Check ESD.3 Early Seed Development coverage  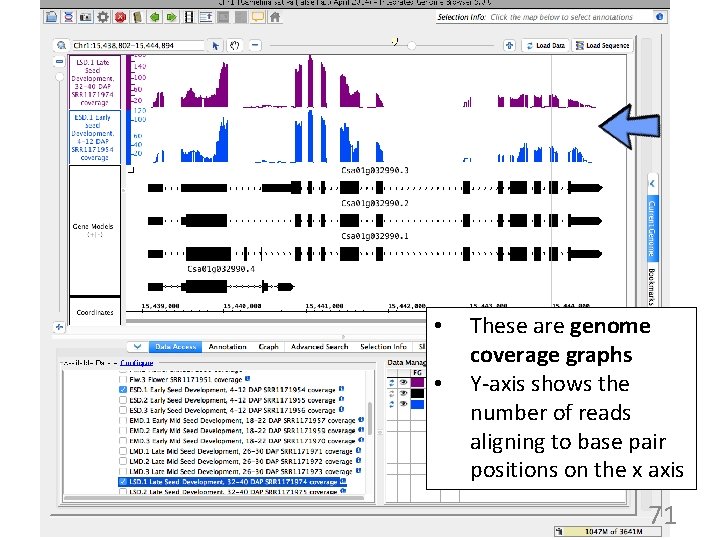(123, 410)
